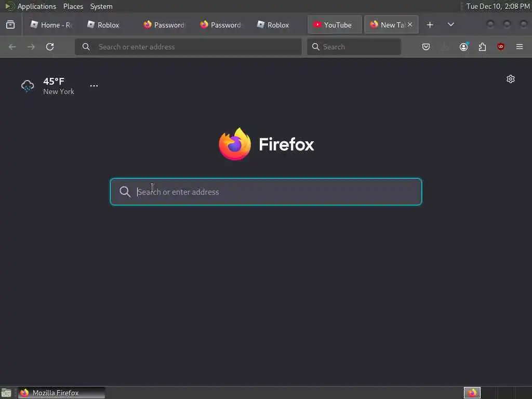Reload the current page
This screenshot has width=532, height=399.
coord(50,47)
